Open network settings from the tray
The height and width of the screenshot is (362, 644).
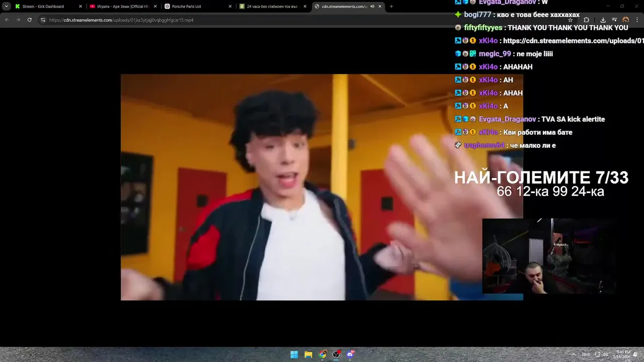[597, 354]
